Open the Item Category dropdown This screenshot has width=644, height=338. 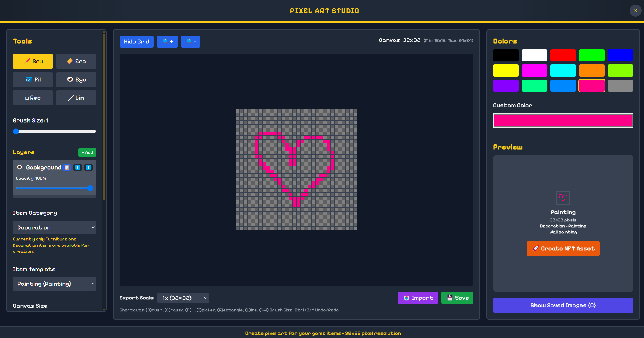pos(55,227)
